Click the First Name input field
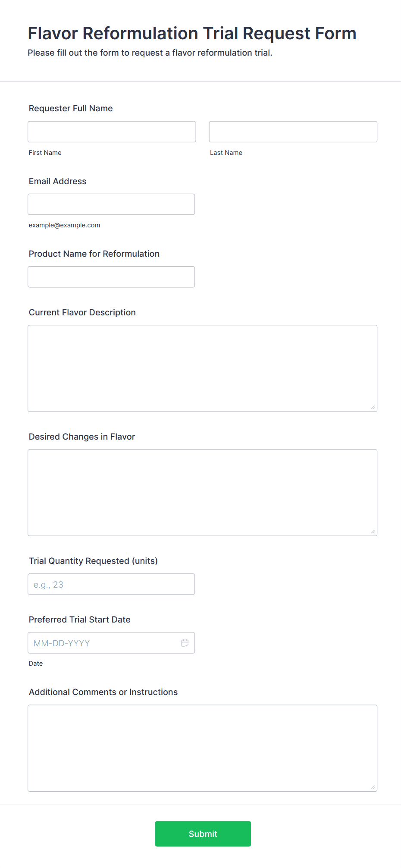The image size is (401, 868). coord(112,132)
